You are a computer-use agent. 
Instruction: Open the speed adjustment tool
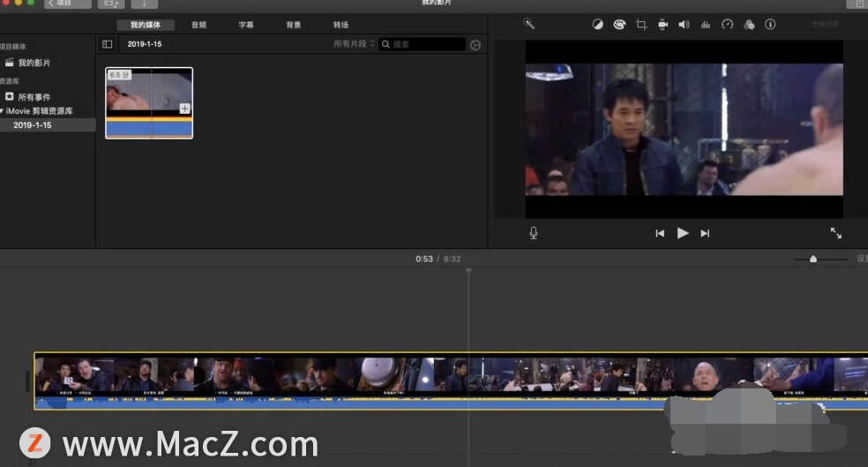point(728,25)
